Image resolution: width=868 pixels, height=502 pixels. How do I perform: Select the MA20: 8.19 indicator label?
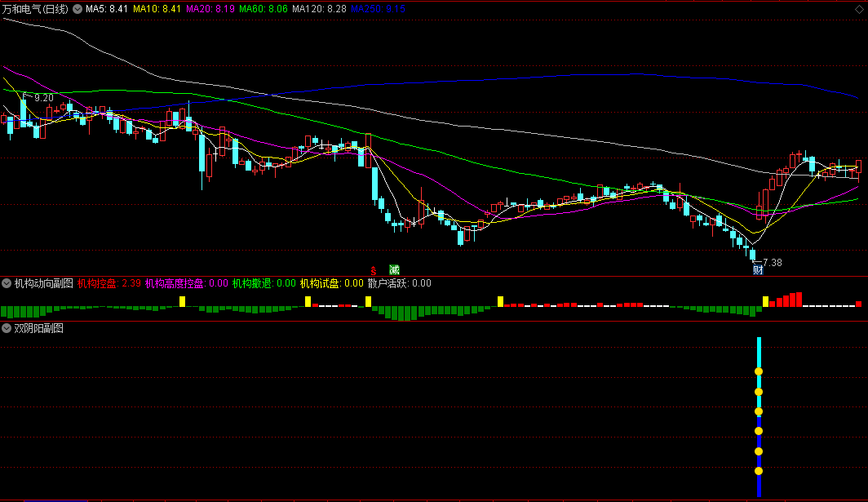210,9
